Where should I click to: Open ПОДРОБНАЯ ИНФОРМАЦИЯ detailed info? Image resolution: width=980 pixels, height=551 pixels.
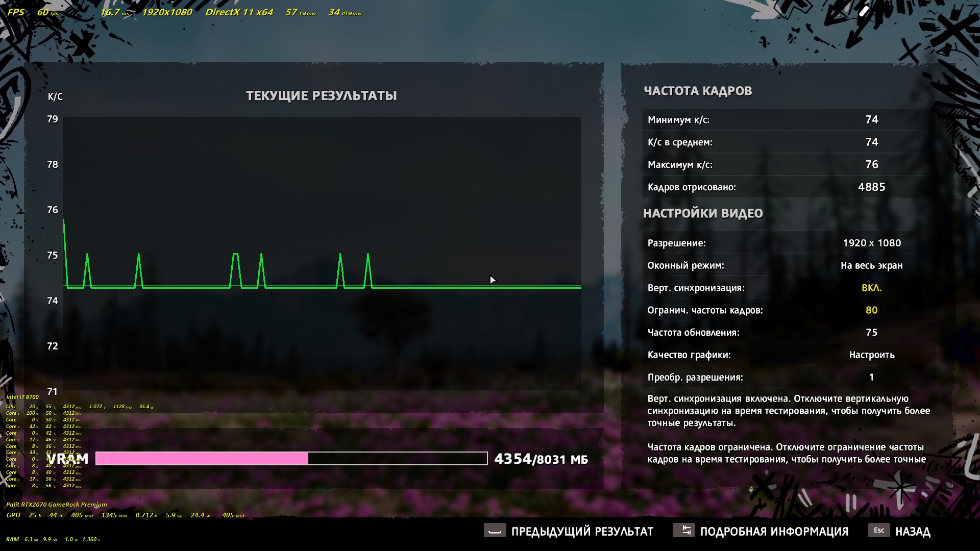pyautogui.click(x=774, y=532)
